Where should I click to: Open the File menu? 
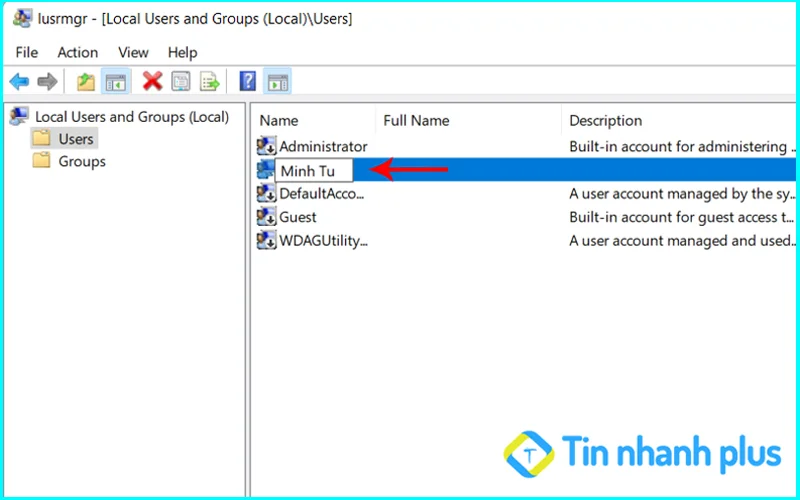point(27,53)
